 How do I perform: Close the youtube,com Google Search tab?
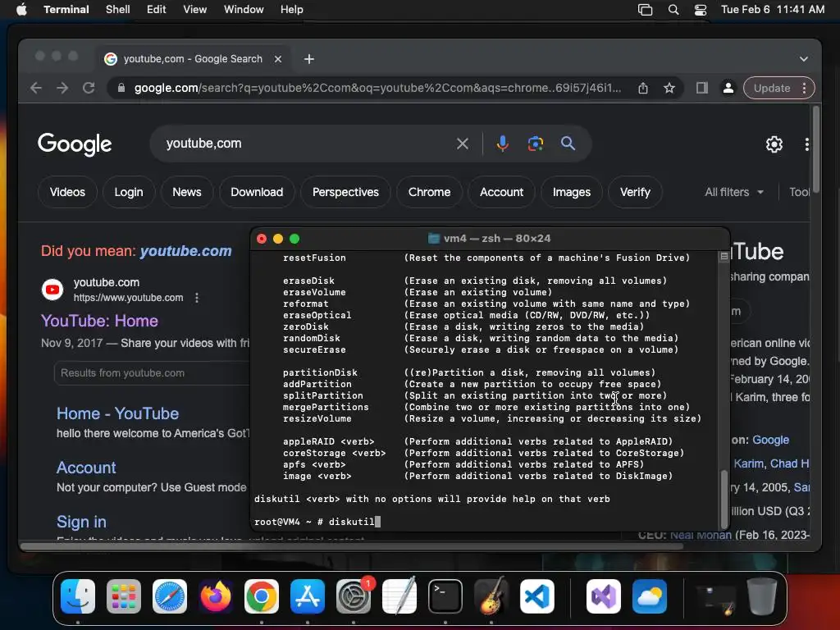click(277, 59)
